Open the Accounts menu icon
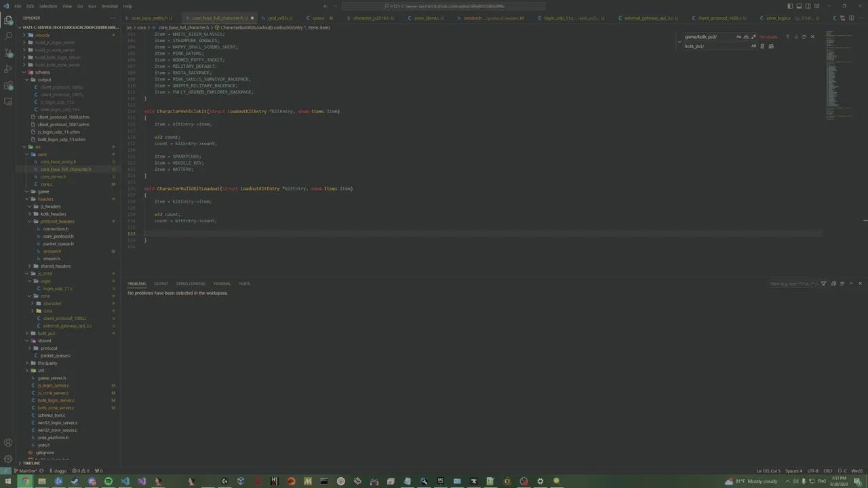Image resolution: width=868 pixels, height=488 pixels. pyautogui.click(x=8, y=443)
